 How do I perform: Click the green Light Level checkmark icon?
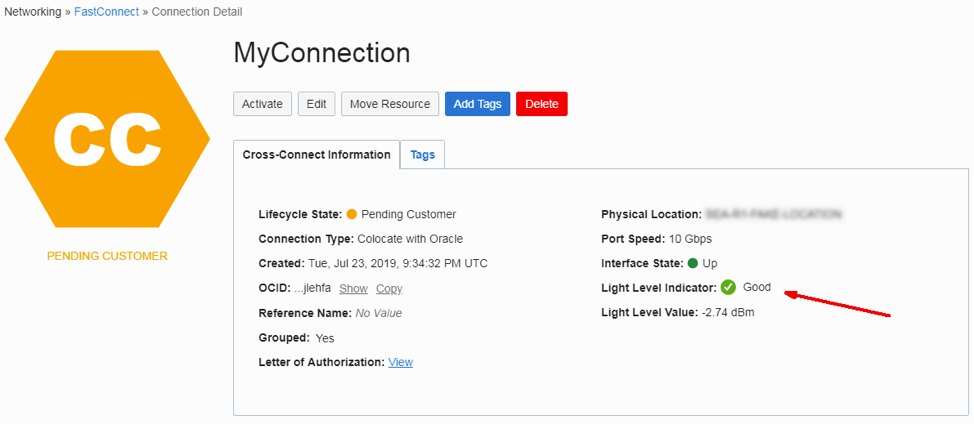[728, 287]
